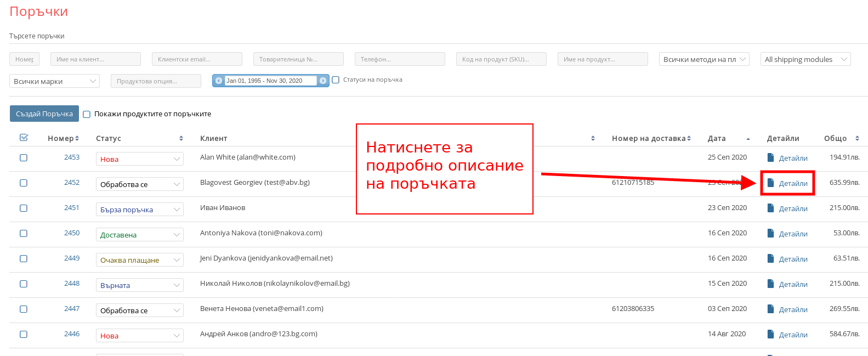Sort by Статус column header
The width and height of the screenshot is (868, 356).
coord(109,138)
